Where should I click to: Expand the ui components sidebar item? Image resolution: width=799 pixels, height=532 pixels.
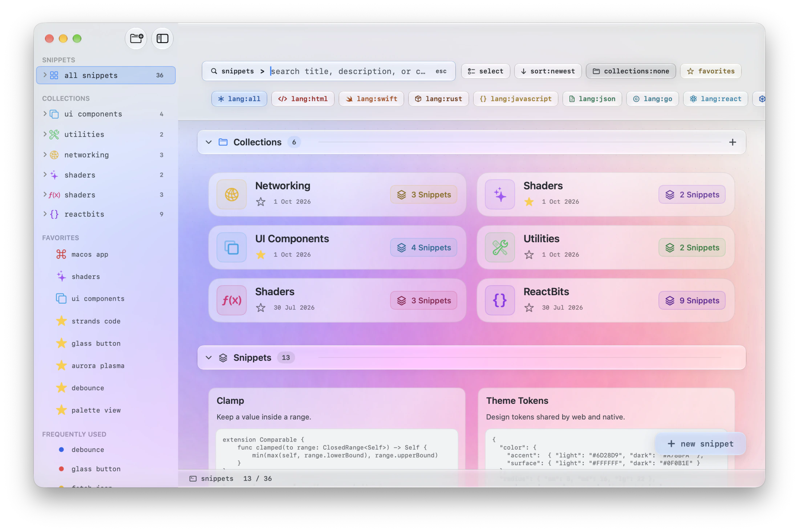tap(45, 114)
